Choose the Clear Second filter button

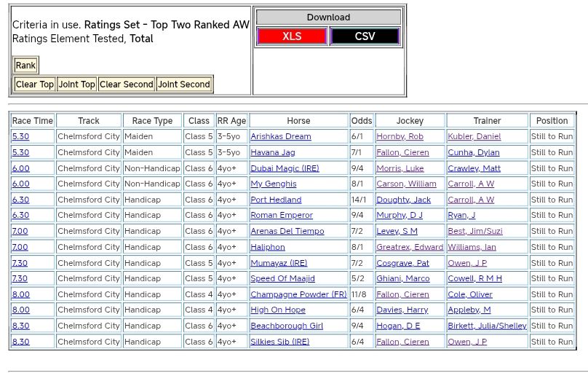click(127, 85)
